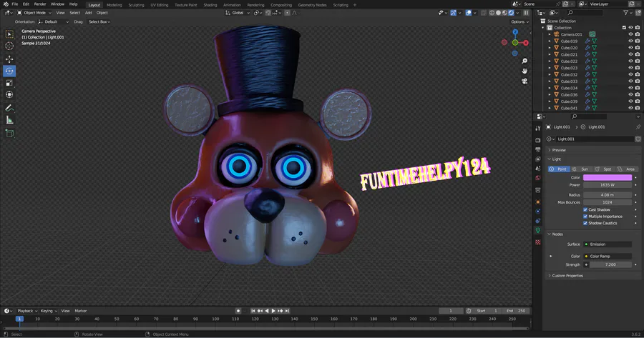Viewport: 644px width, 338px height.
Task: Adjust the Strength 7.200 field
Action: (x=610, y=265)
